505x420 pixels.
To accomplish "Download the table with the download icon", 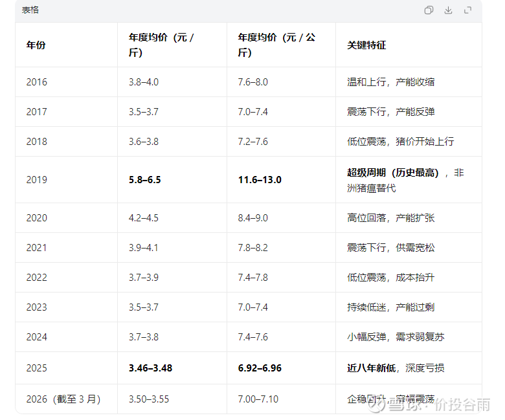I will pyautogui.click(x=448, y=10).
